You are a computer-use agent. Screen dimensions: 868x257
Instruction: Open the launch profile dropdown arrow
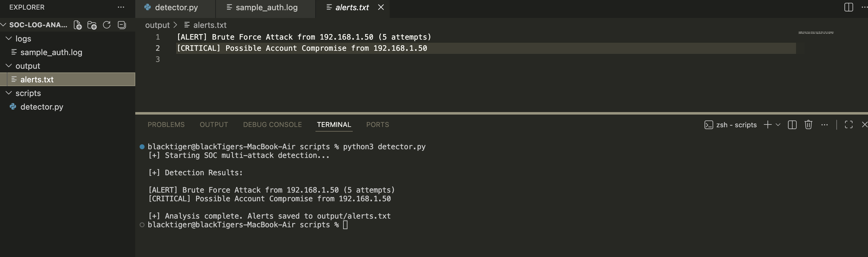click(778, 125)
